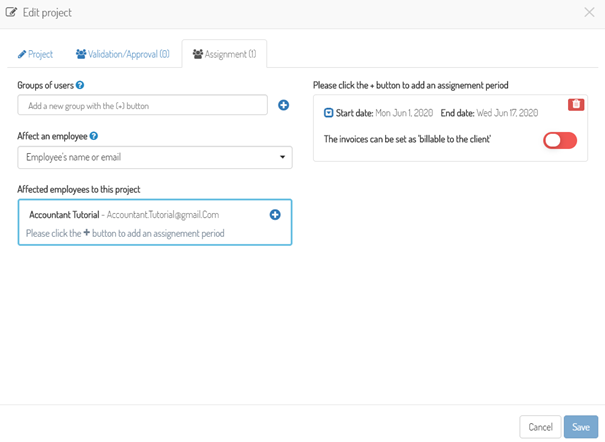Screen dimensions: 605x442
Task: Add assignment period for Accountant Tutorial
Action: click(275, 215)
